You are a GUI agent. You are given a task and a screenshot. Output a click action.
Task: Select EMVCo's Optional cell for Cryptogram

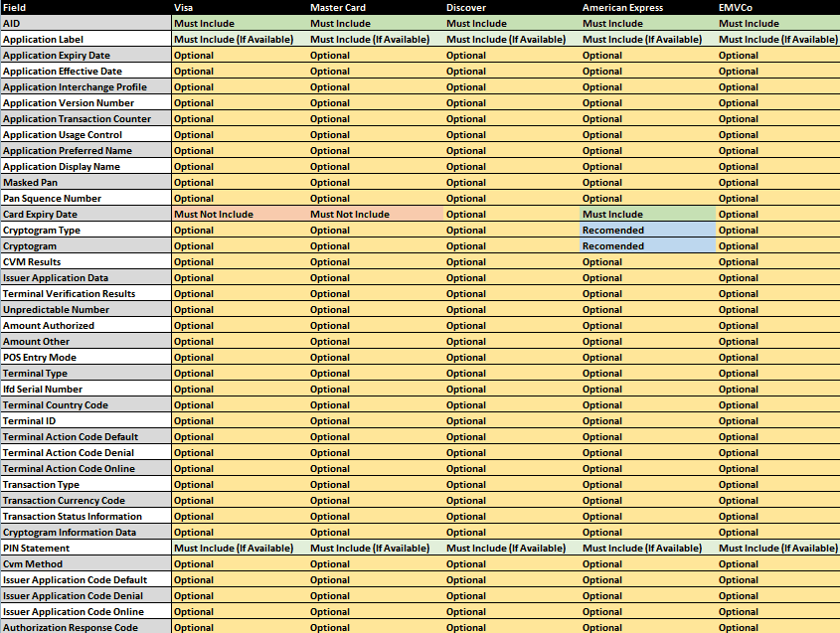point(778,245)
